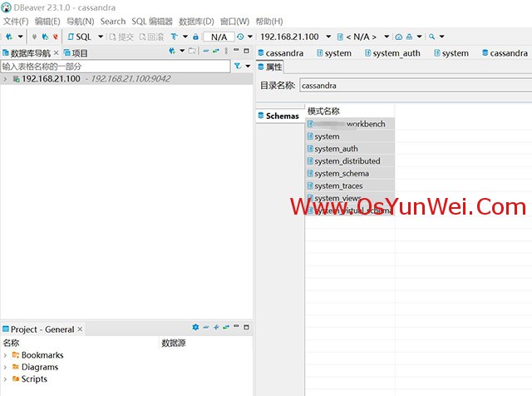This screenshot has height=396, width=532.
Task: Open the transaction mode dropdown arrow
Action: 185,37
